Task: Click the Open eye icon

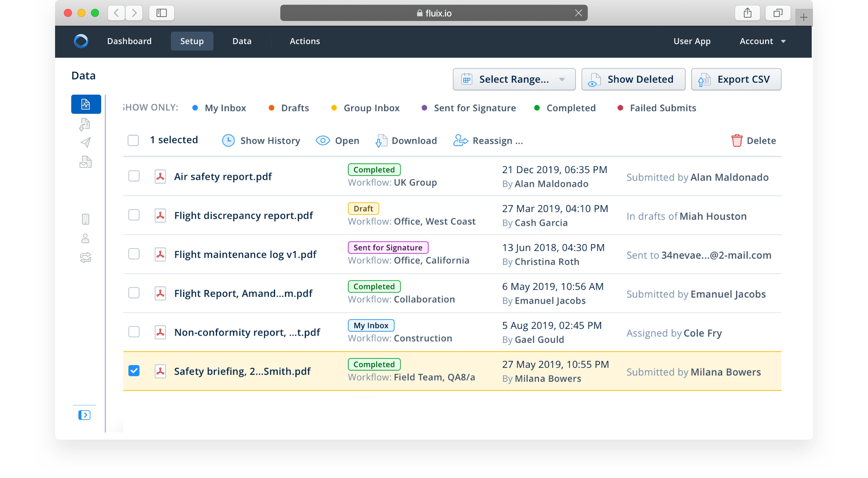Action: pyautogui.click(x=322, y=140)
